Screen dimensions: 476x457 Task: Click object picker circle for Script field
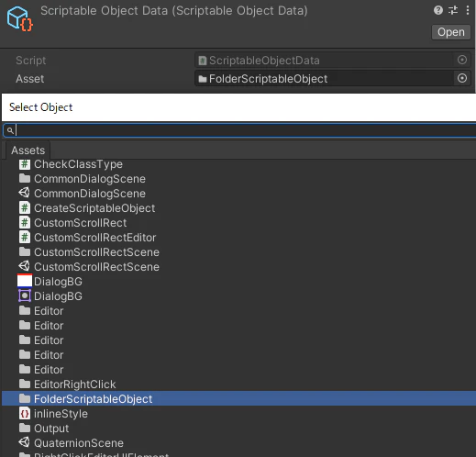pos(462,60)
